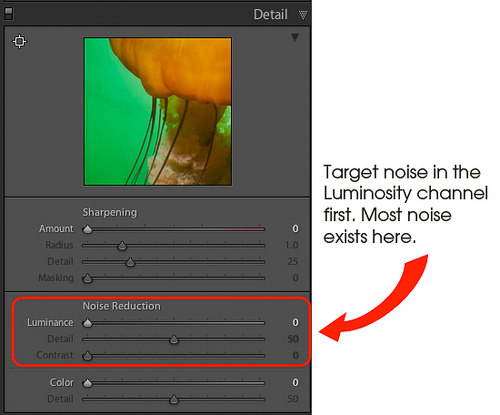Viewport: 500px width, 415px height.
Task: Click the jellyfish preview thumbnail
Action: [158, 111]
